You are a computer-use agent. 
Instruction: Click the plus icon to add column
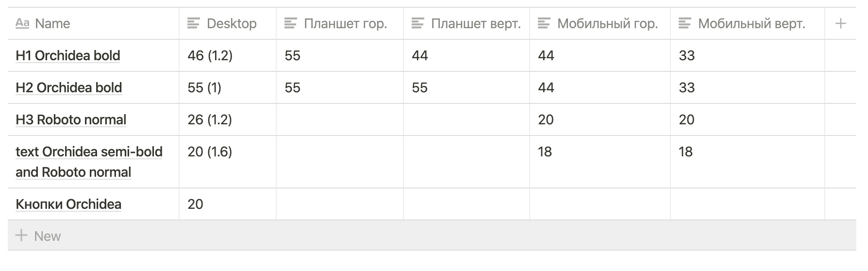point(840,23)
